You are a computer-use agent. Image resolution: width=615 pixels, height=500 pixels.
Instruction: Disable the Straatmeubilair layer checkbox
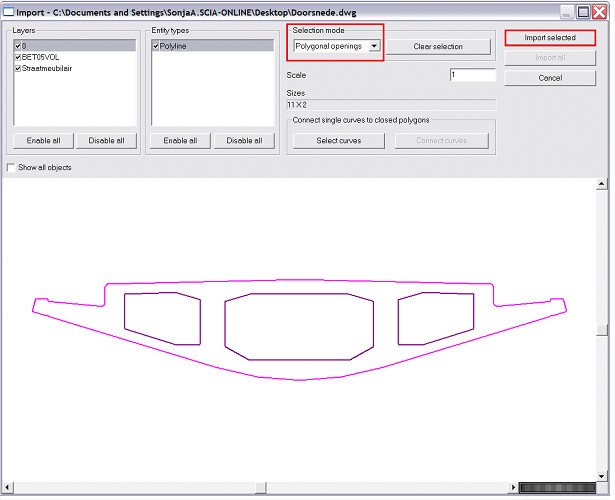(x=19, y=68)
